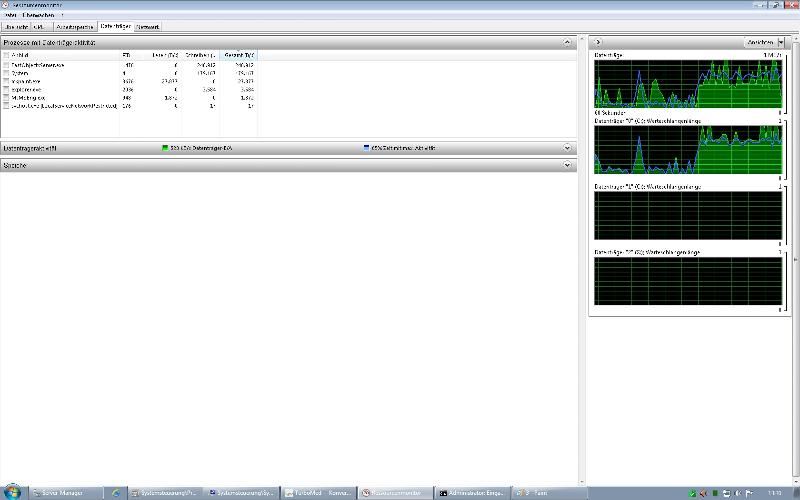Image resolution: width=800 pixels, height=500 pixels.
Task: Collapse the Prozesse mit Datenträgeraktivität section
Action: point(567,42)
